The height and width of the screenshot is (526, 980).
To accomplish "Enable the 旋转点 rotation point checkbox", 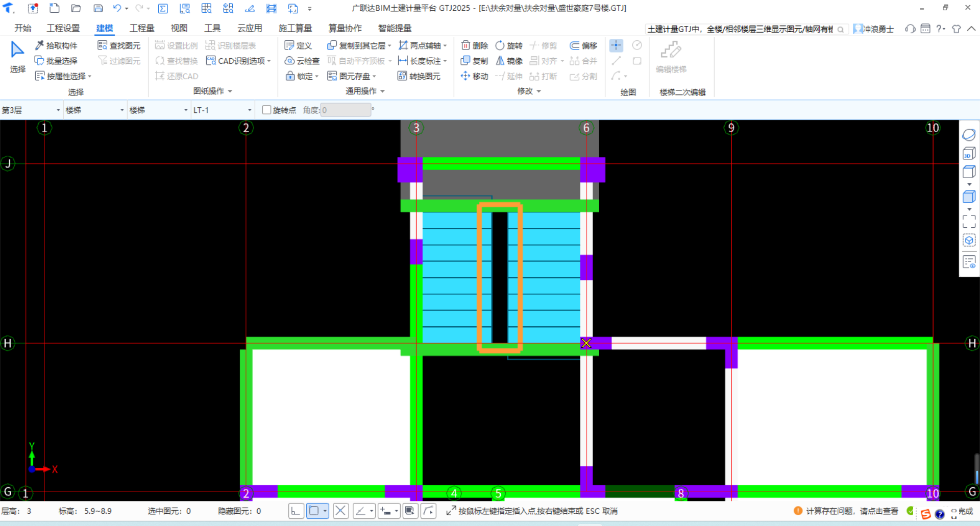I will (266, 109).
